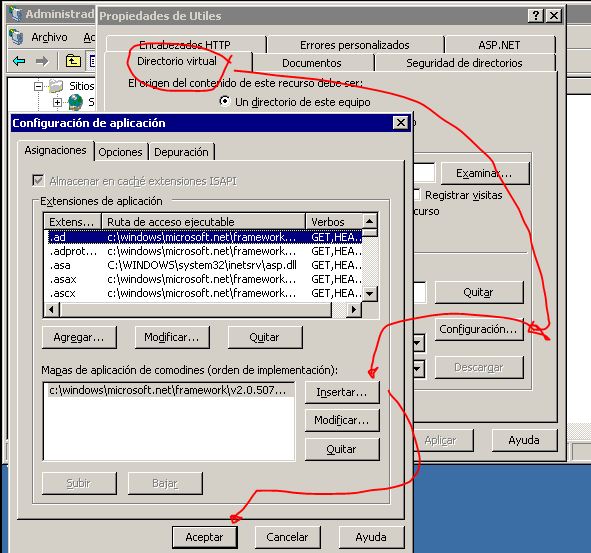Open the Depuración tab
Image resolution: width=591 pixels, height=553 pixels.
[x=181, y=152]
